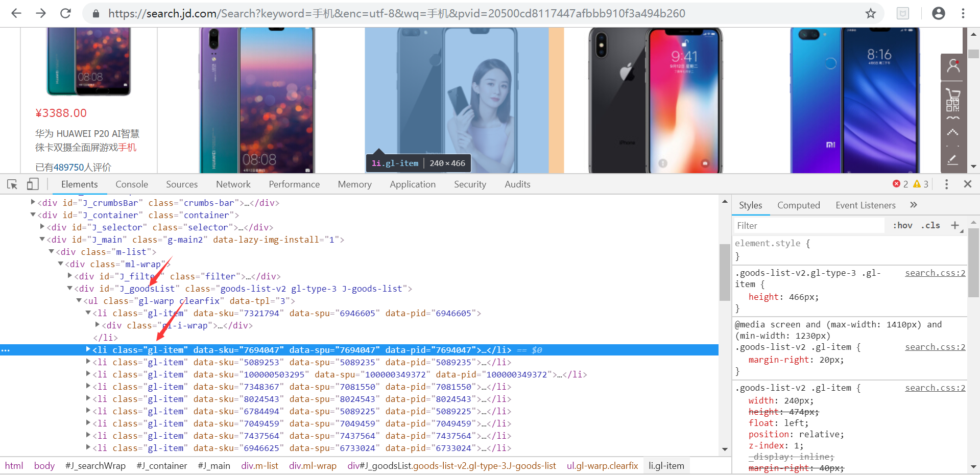Screen dimensions: 980x475
Task: Bookmark this page with star icon
Action: 871,13
